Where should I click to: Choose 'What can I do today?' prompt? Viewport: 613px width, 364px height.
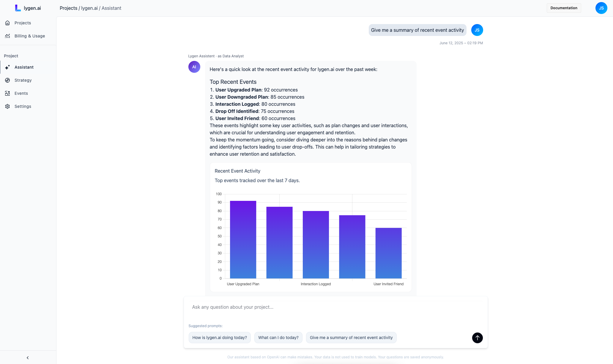[x=278, y=338]
